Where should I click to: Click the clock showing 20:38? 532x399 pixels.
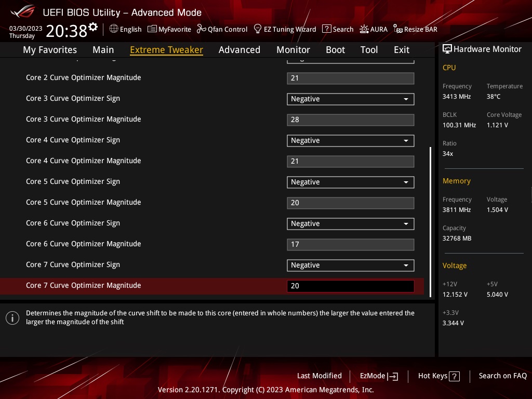[66, 31]
